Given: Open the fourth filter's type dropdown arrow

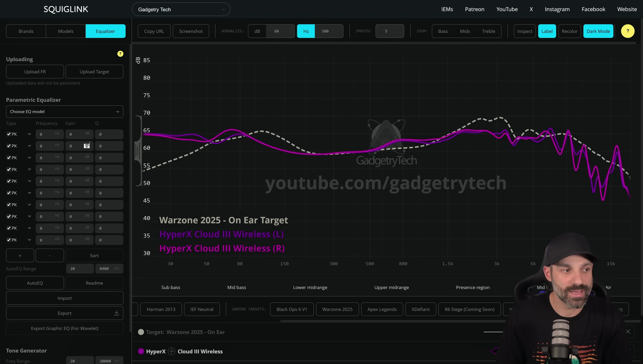Looking at the screenshot, I should tap(29, 170).
